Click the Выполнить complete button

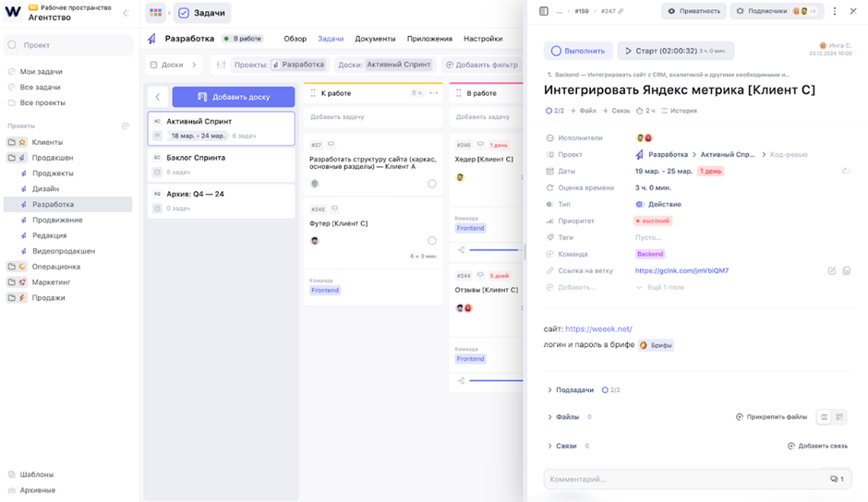click(x=578, y=51)
